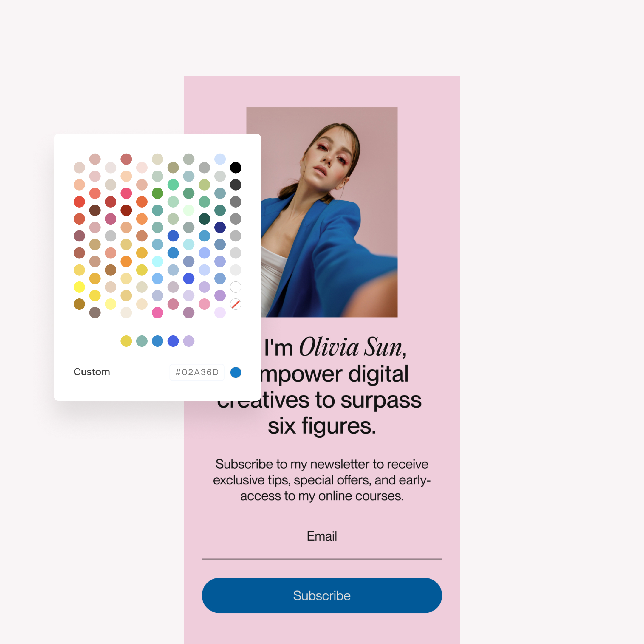
Task: Select the bright yellow swatch in first column
Action: [79, 287]
